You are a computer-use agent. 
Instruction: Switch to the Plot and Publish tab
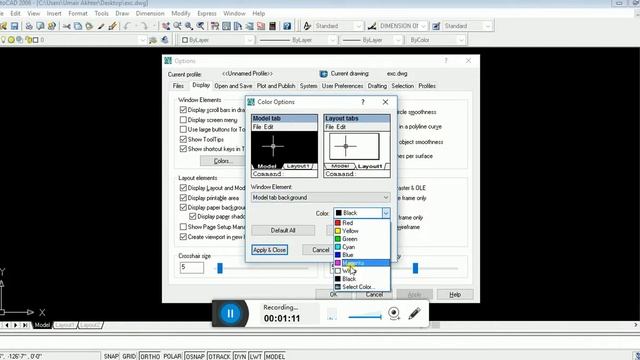(x=276, y=86)
